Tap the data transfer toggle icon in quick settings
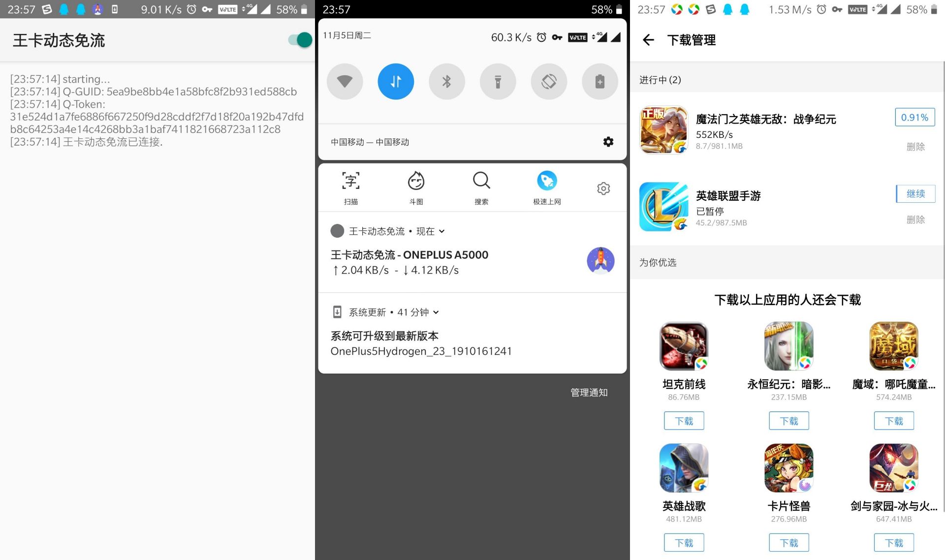This screenshot has height=560, width=945. pos(395,81)
